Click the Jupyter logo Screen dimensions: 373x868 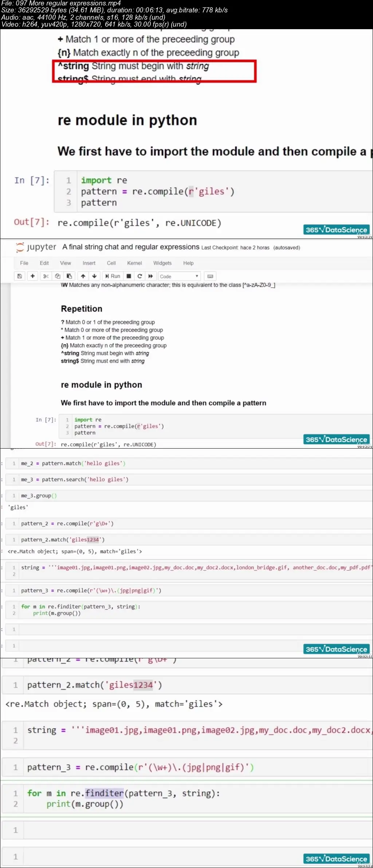pyautogui.click(x=36, y=247)
